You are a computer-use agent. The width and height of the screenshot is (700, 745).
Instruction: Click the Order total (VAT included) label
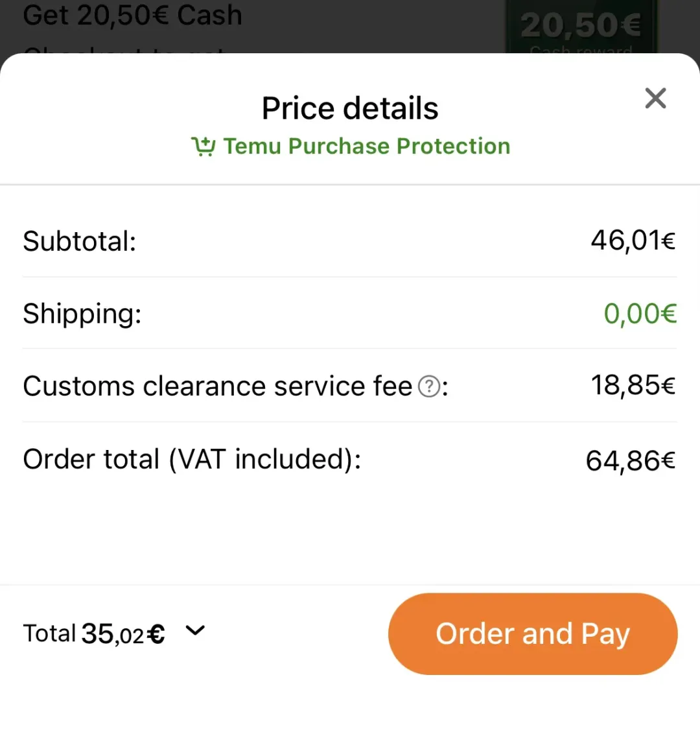click(x=192, y=460)
